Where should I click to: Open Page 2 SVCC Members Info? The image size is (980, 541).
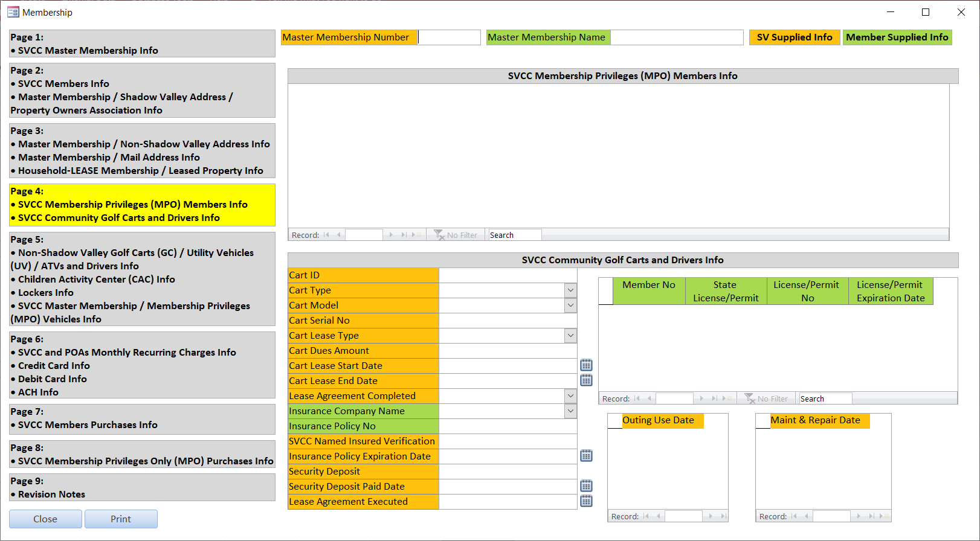[x=142, y=90]
